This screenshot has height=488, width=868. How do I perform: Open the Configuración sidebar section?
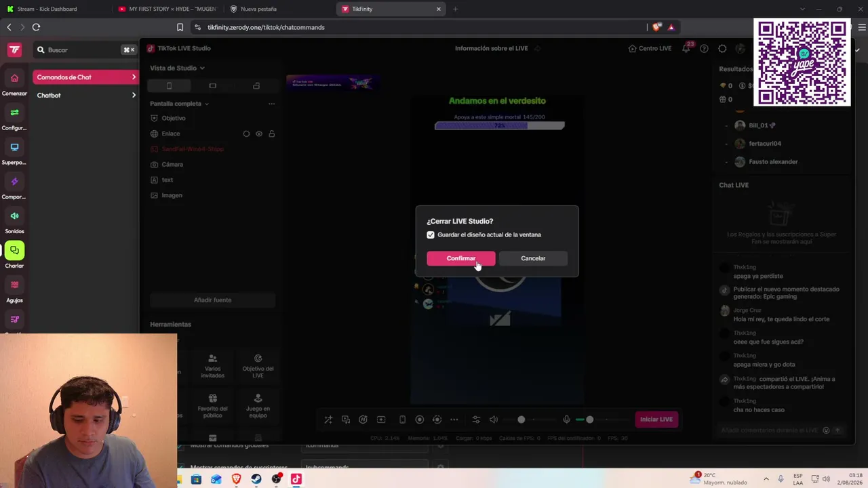pos(14,117)
